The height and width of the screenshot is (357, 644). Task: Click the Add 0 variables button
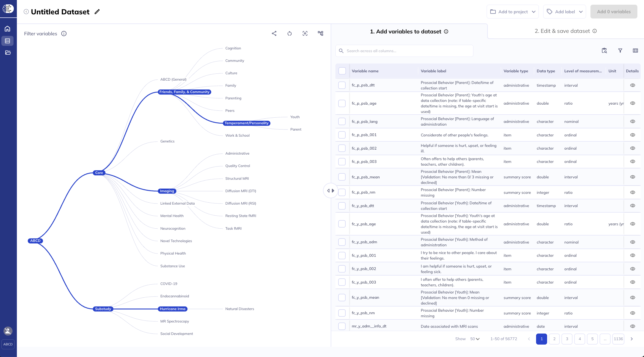pos(614,12)
